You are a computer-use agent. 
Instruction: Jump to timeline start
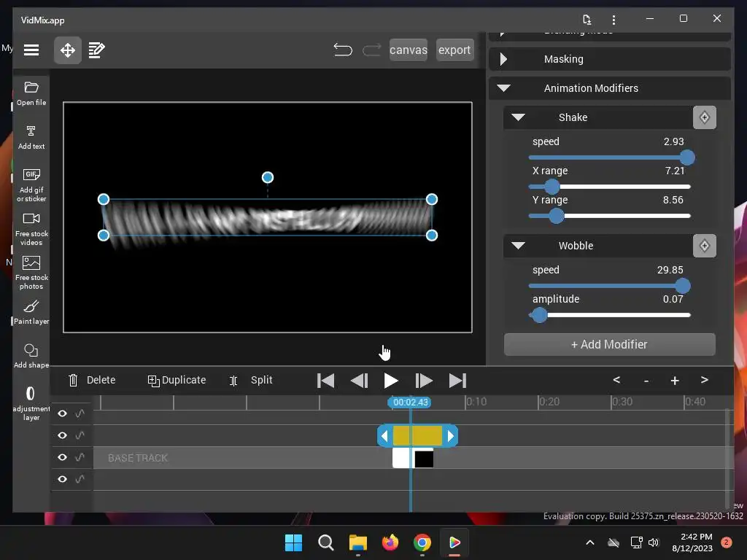[326, 381]
